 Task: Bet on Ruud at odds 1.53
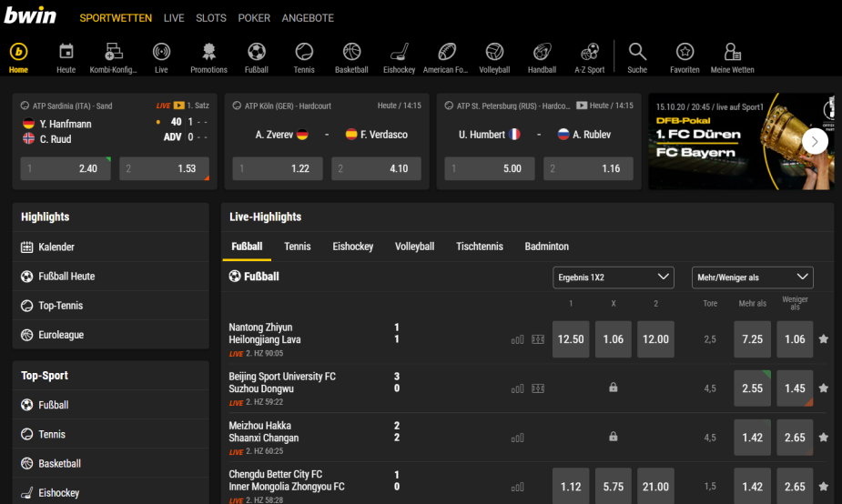coord(165,168)
